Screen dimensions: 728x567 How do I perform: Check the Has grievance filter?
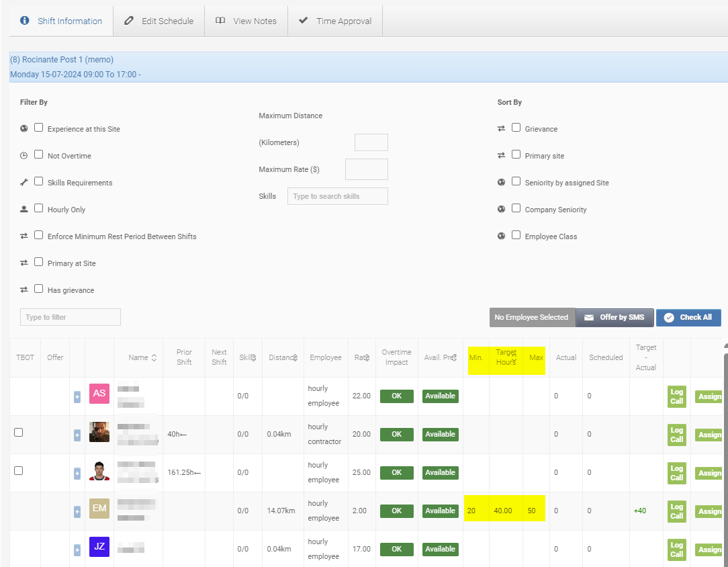coord(38,288)
